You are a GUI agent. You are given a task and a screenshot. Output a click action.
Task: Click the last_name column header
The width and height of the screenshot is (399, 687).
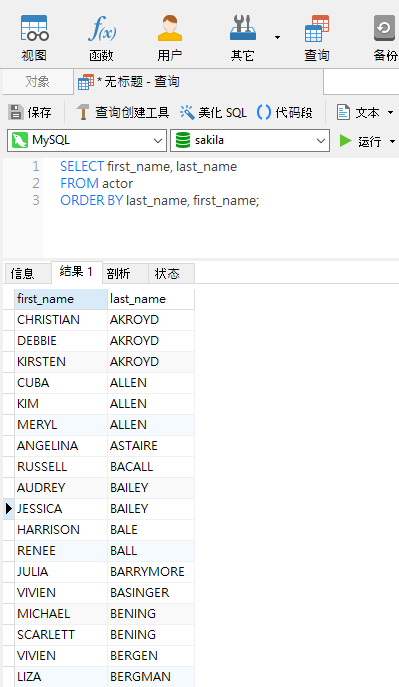(x=151, y=299)
